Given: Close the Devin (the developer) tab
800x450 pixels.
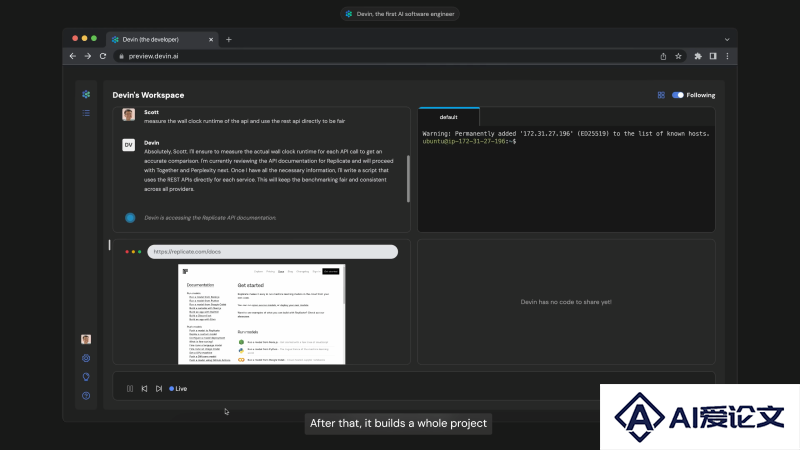Looking at the screenshot, I should (211, 39).
